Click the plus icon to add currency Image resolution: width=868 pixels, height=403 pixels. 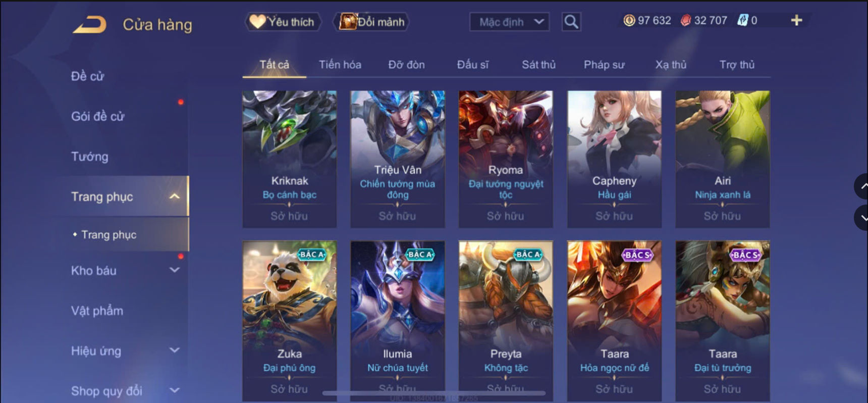[x=796, y=20]
